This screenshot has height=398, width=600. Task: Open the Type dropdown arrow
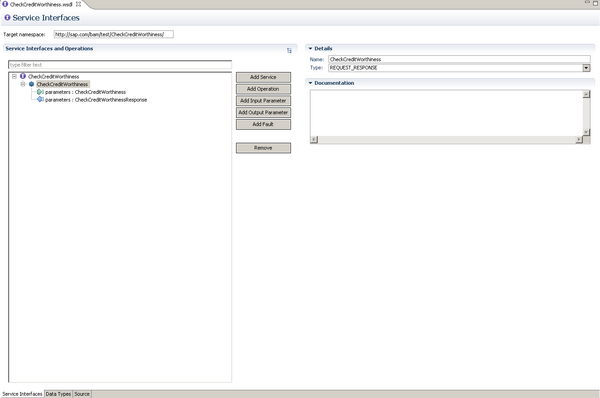(586, 68)
